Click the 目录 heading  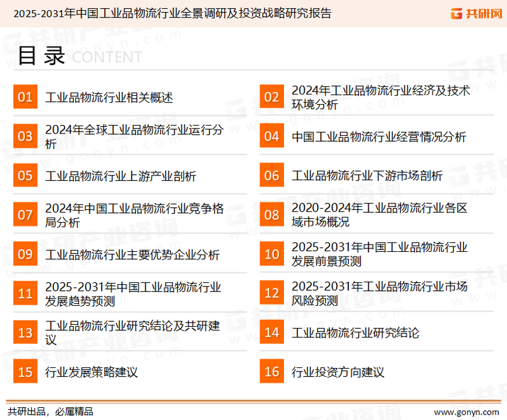point(41,55)
